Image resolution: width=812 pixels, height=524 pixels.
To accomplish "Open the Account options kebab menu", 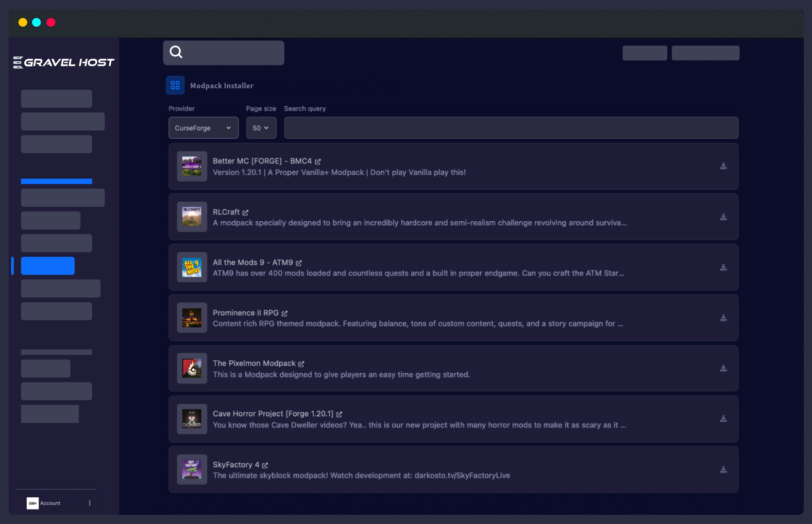I will coord(89,503).
